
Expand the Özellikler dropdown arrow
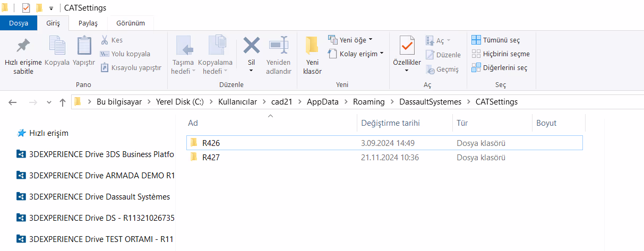[407, 70]
